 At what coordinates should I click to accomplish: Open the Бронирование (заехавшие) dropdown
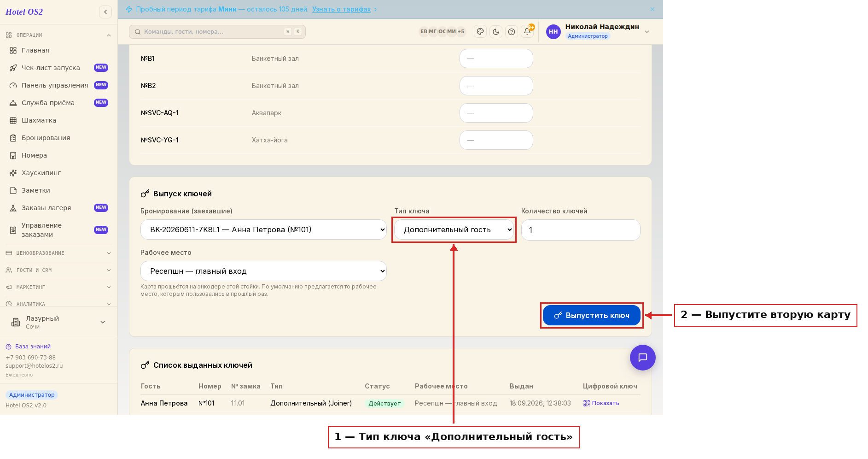[263, 229]
